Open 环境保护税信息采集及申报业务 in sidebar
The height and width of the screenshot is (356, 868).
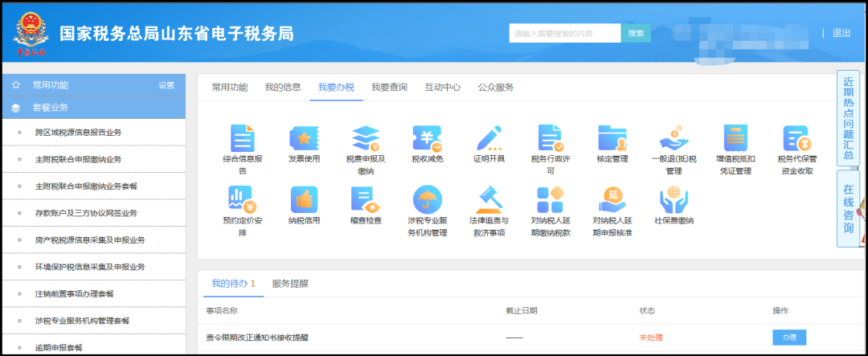(90, 267)
